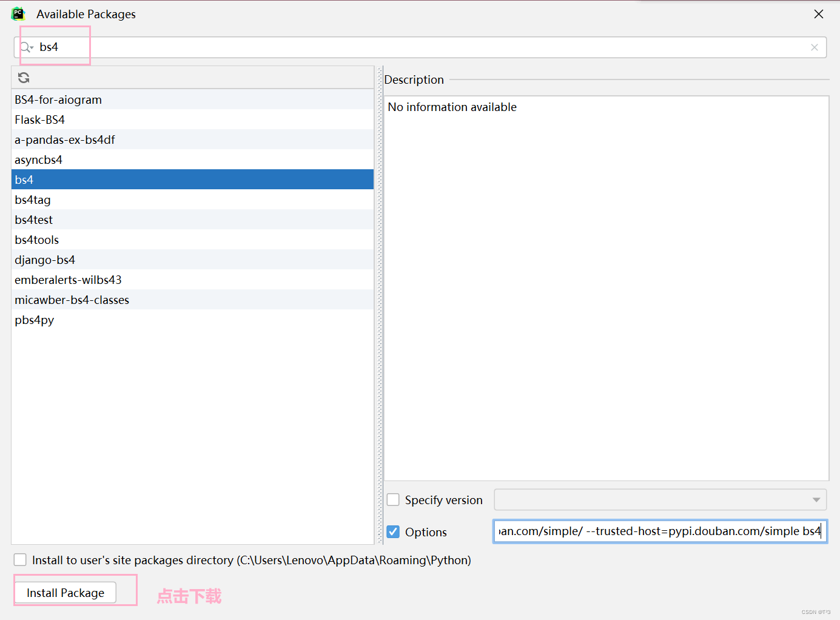Select the highlighted bs4 package row
This screenshot has width=840, height=620.
click(192, 180)
